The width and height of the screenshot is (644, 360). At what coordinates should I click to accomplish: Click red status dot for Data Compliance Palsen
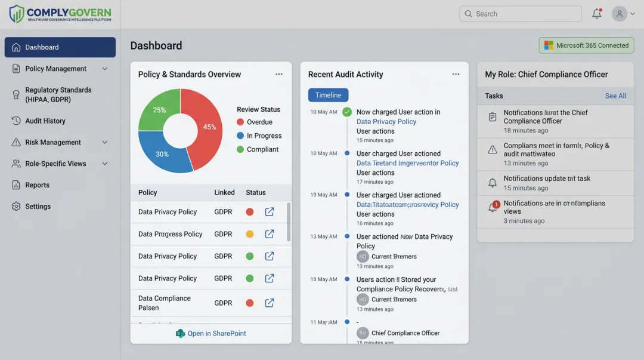coord(250,303)
